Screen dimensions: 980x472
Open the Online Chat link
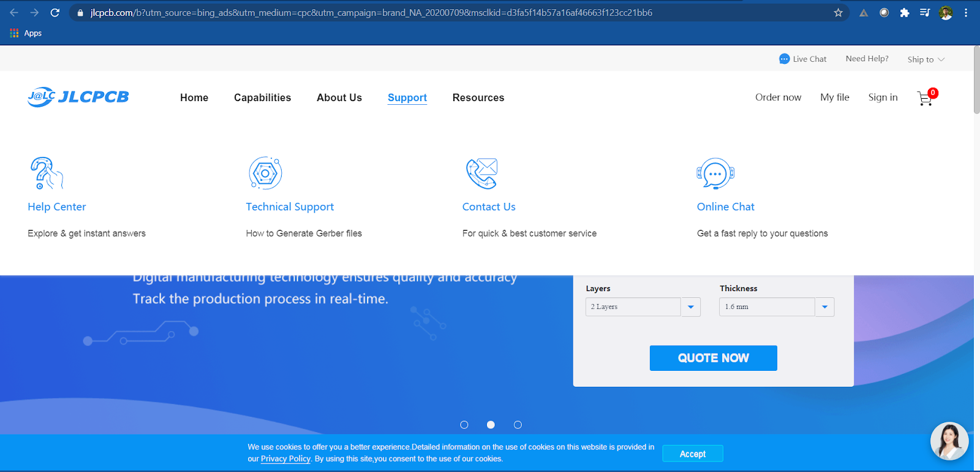pyautogui.click(x=726, y=207)
